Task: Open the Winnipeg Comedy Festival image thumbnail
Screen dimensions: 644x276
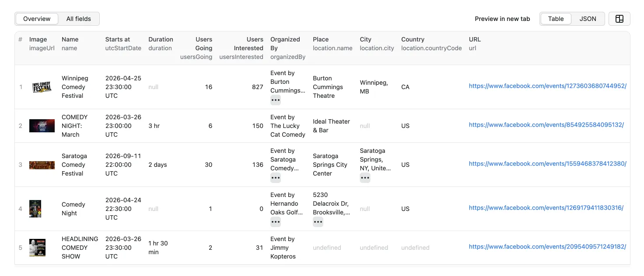Action: pos(42,87)
